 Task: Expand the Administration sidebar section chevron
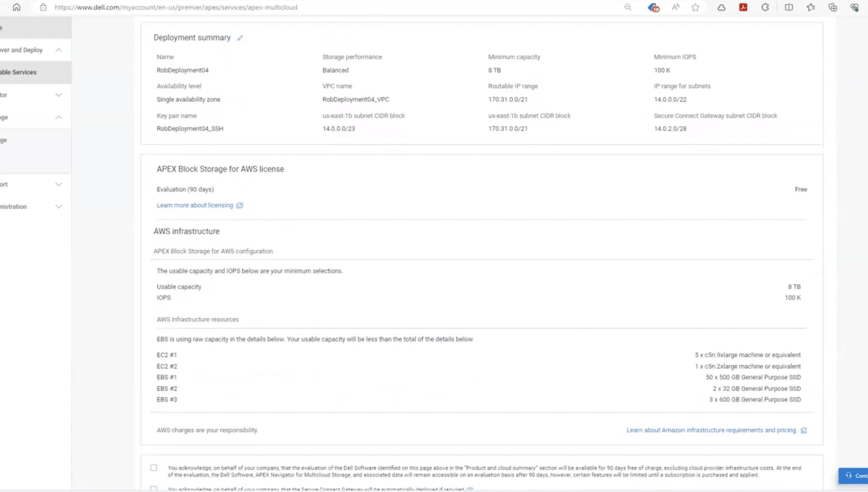pyautogui.click(x=59, y=206)
